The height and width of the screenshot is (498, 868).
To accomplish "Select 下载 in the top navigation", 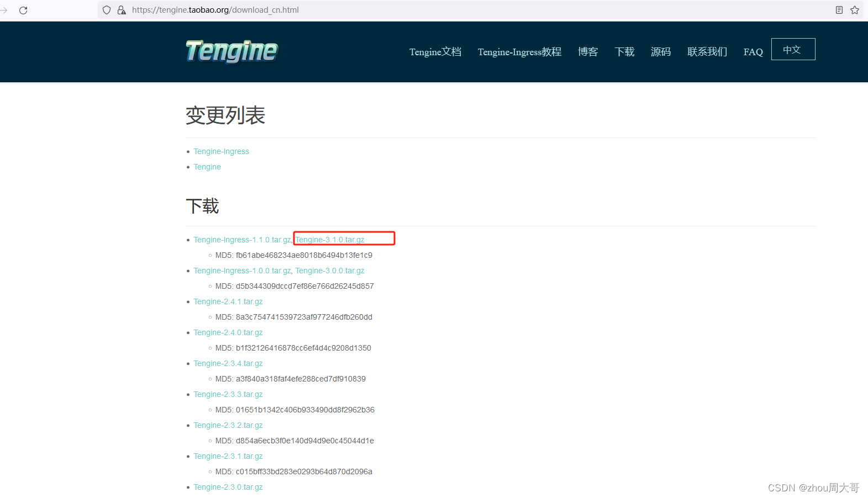I will 624,52.
